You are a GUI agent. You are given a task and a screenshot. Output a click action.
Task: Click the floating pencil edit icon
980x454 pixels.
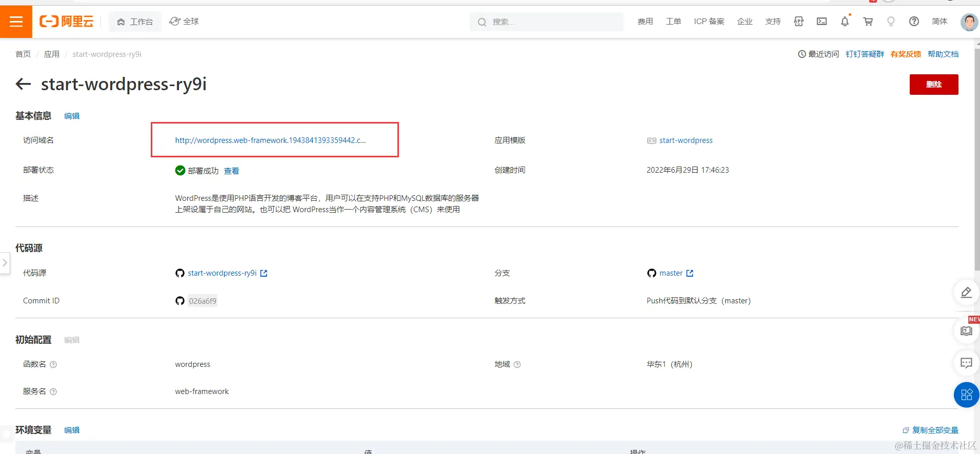click(x=966, y=293)
